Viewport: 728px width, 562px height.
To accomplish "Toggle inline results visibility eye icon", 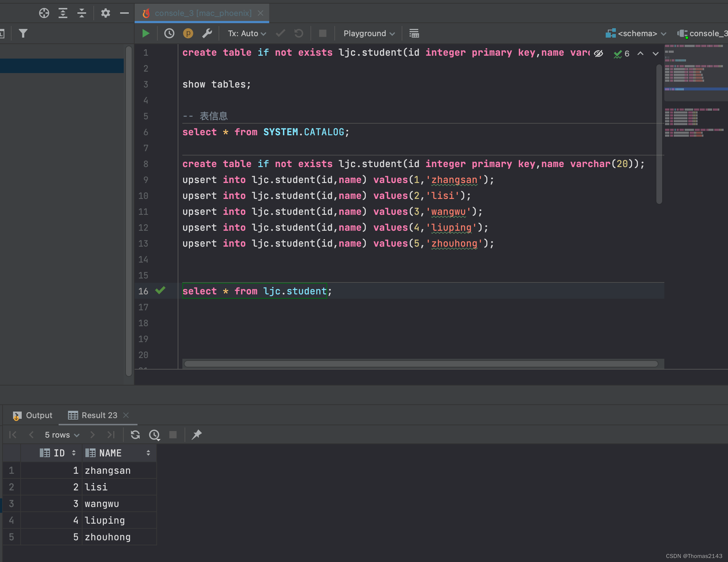I will [599, 54].
